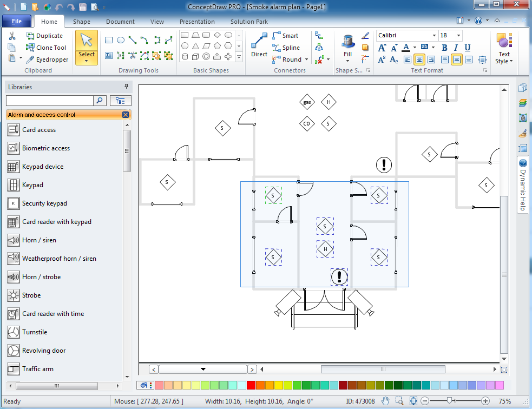Image resolution: width=532 pixels, height=409 pixels.
Task: Switch to the Solution Park tab
Action: point(249,22)
